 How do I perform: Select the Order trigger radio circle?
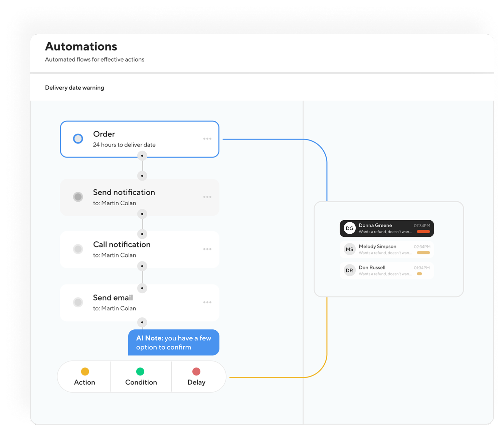tap(78, 139)
